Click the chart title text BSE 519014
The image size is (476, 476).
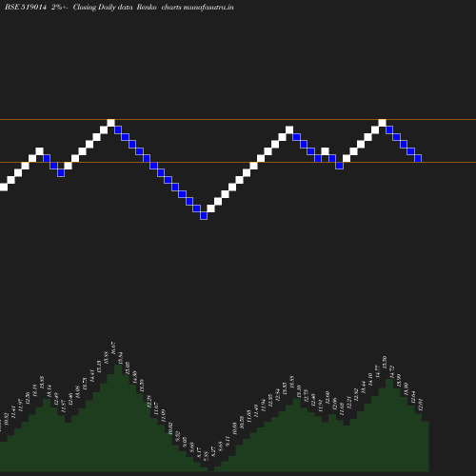26,7
